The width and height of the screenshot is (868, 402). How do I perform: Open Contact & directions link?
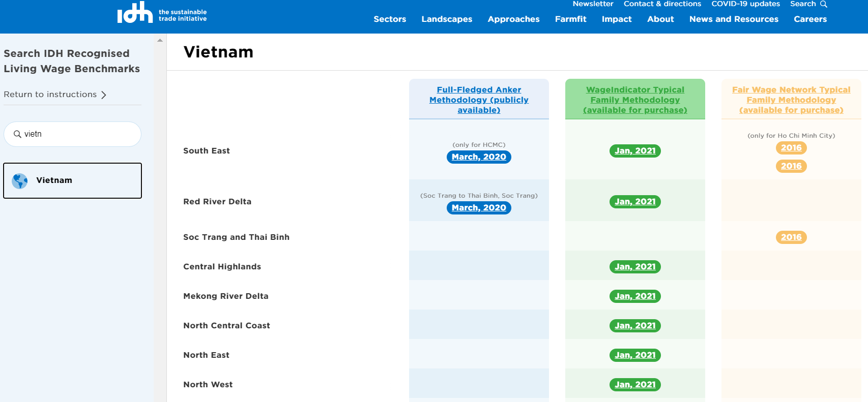click(662, 4)
